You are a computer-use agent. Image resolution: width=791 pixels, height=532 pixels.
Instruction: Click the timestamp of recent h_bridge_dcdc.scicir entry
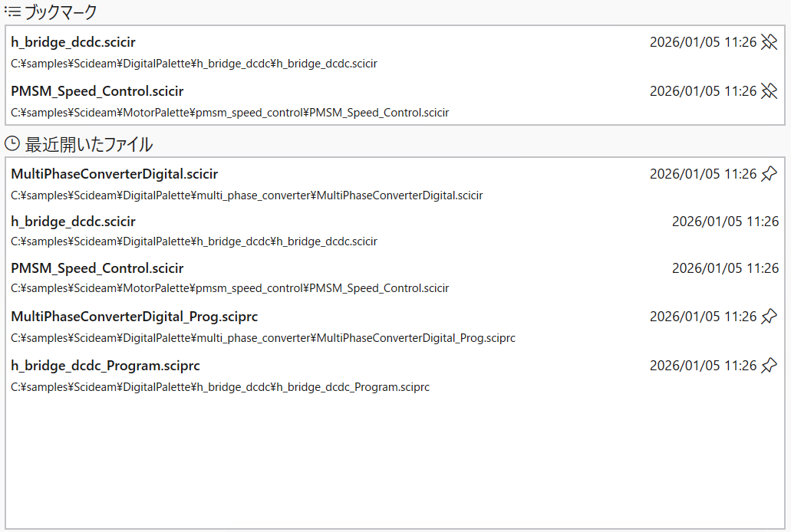(725, 222)
